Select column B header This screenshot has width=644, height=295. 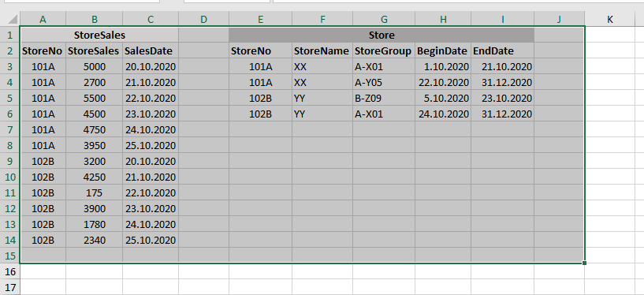tap(94, 19)
